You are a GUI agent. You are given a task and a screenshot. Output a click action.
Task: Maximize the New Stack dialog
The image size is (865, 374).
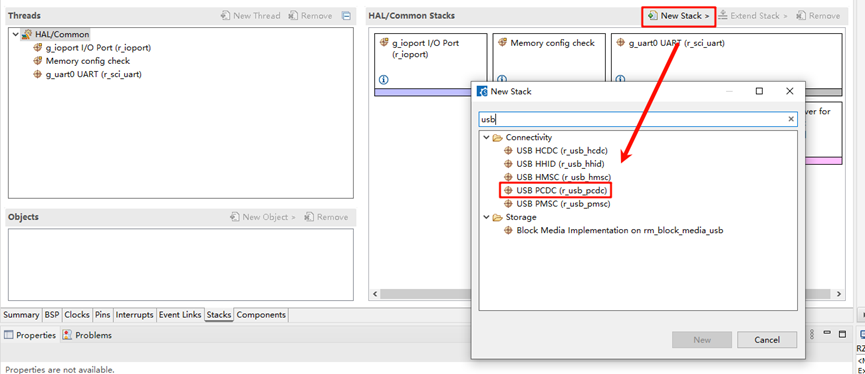(x=760, y=91)
